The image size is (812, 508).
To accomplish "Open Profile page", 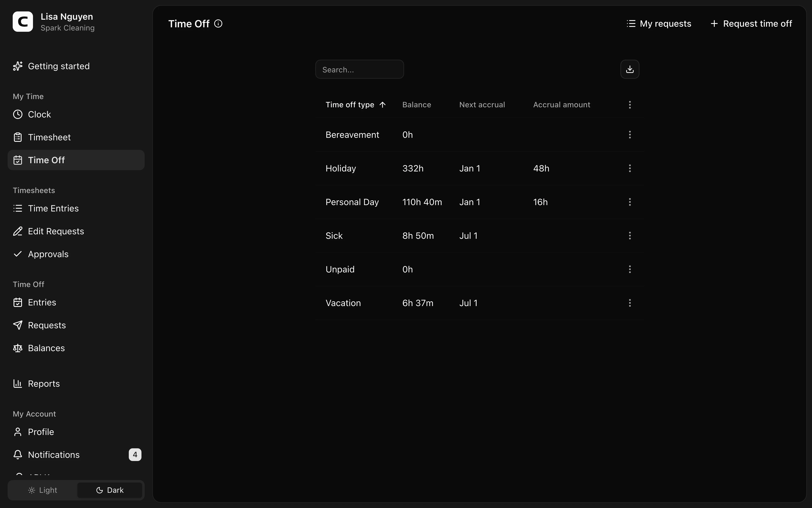I will pyautogui.click(x=76, y=432).
